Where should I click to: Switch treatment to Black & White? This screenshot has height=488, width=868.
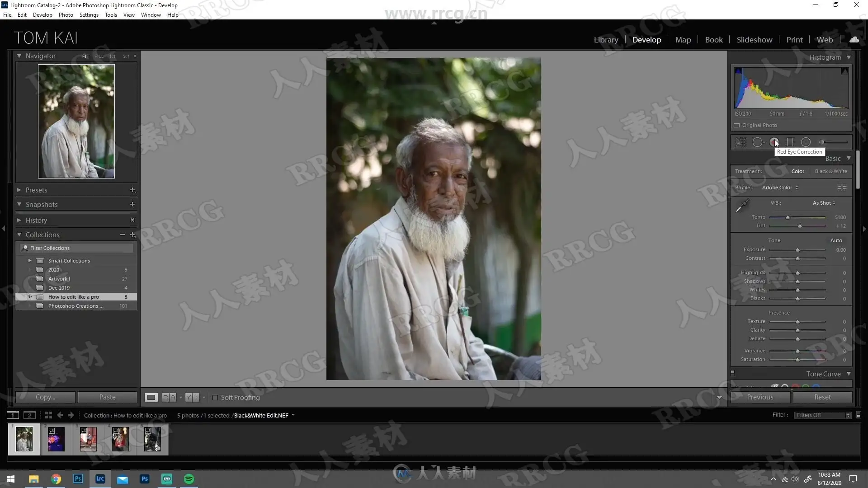[830, 171]
